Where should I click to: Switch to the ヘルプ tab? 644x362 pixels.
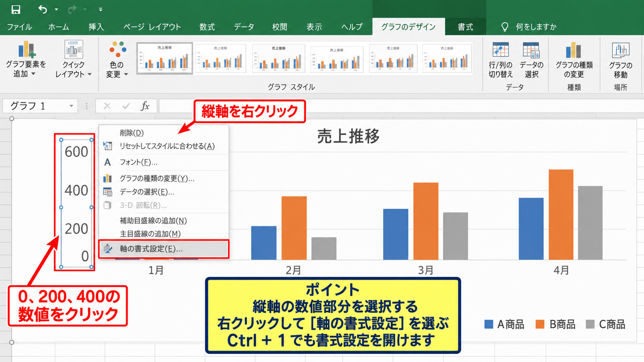pos(352,27)
